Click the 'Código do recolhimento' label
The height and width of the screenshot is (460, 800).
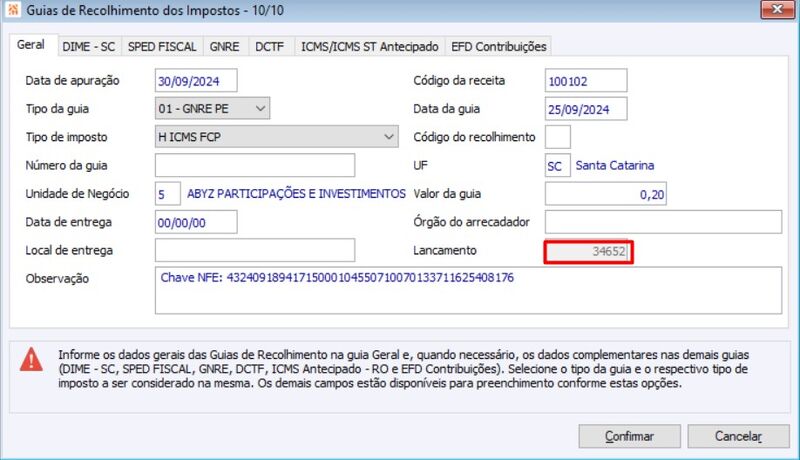point(474,137)
